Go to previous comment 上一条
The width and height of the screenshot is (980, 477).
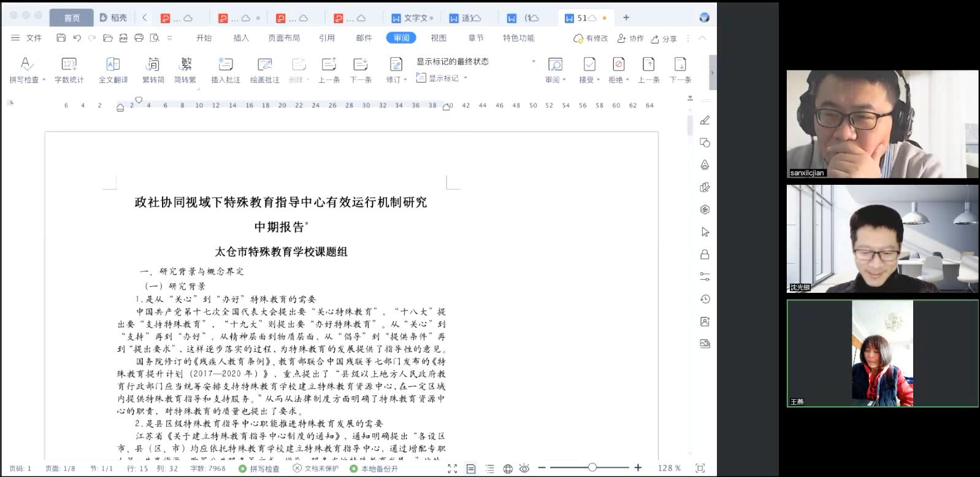pyautogui.click(x=329, y=70)
